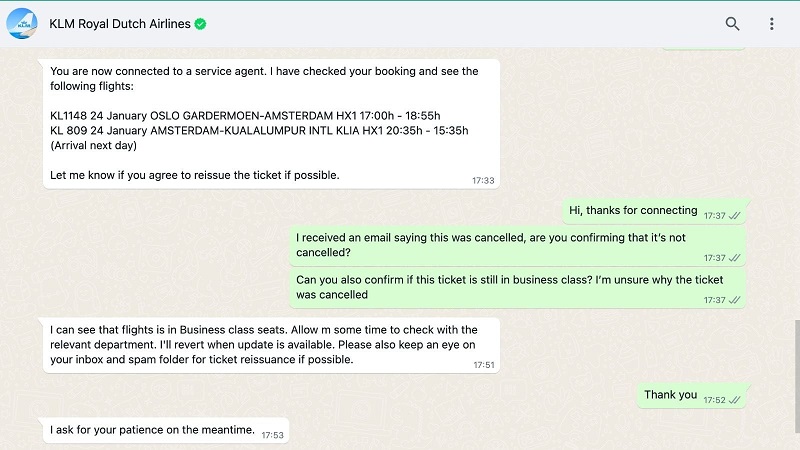Image resolution: width=800 pixels, height=450 pixels.
Task: Open the KLM profile picture
Action: click(21, 23)
